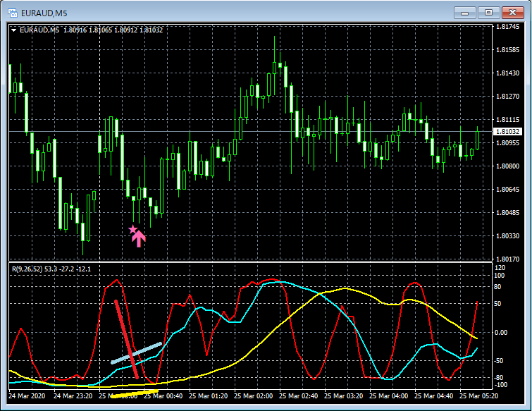Expand the chart menu triangle beside EURAUD,M5
Image resolution: width=532 pixels, height=411 pixels.
tap(13, 30)
